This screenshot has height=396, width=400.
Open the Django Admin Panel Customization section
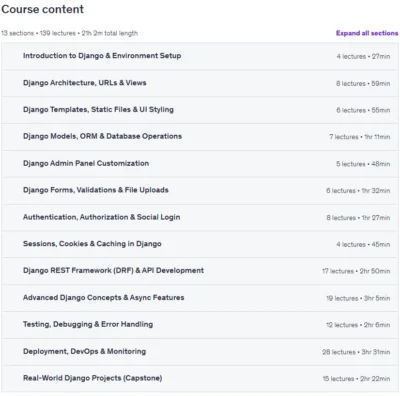point(200,164)
